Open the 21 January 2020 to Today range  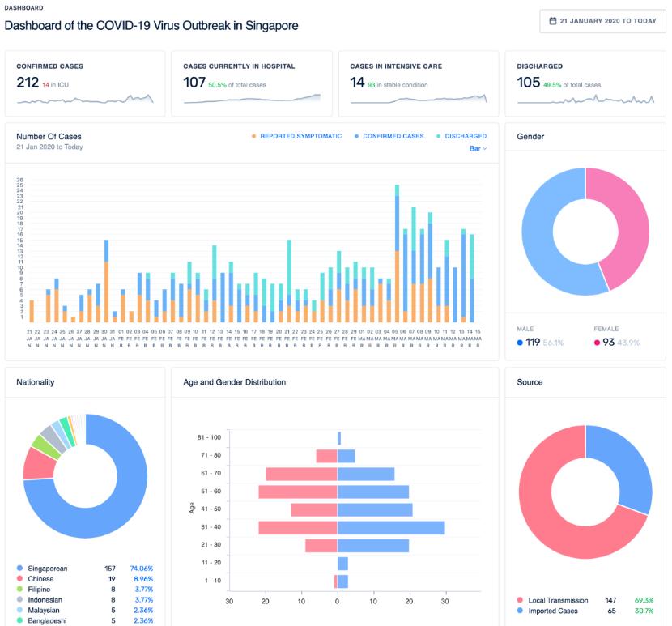pos(602,21)
